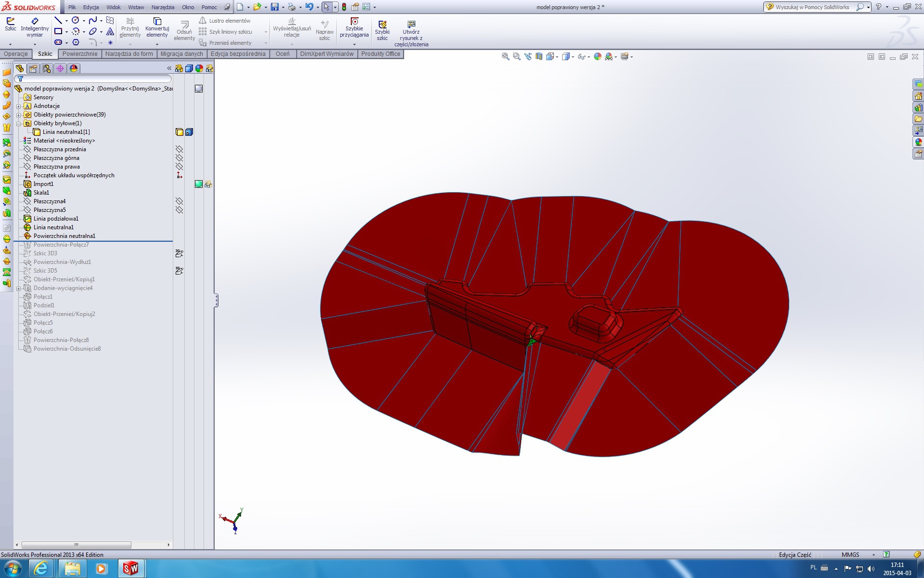Open Szybkie przyciągania quick snaps
924x578 pixels.
pos(354,28)
